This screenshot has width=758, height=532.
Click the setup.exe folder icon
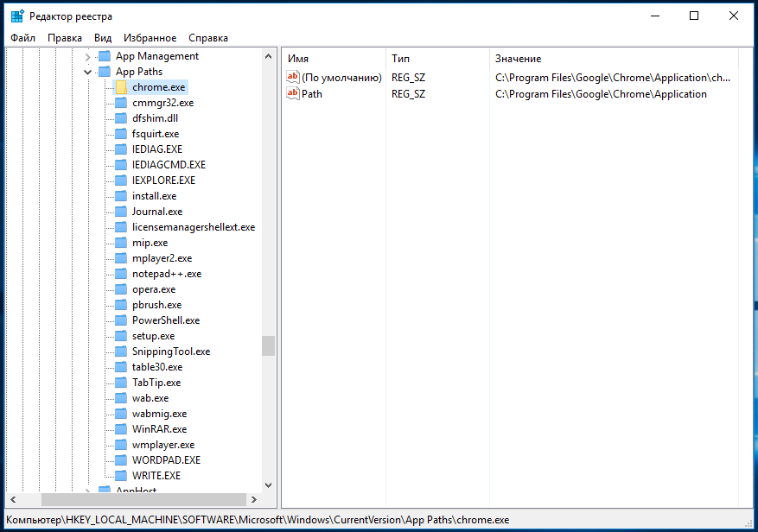click(x=121, y=335)
